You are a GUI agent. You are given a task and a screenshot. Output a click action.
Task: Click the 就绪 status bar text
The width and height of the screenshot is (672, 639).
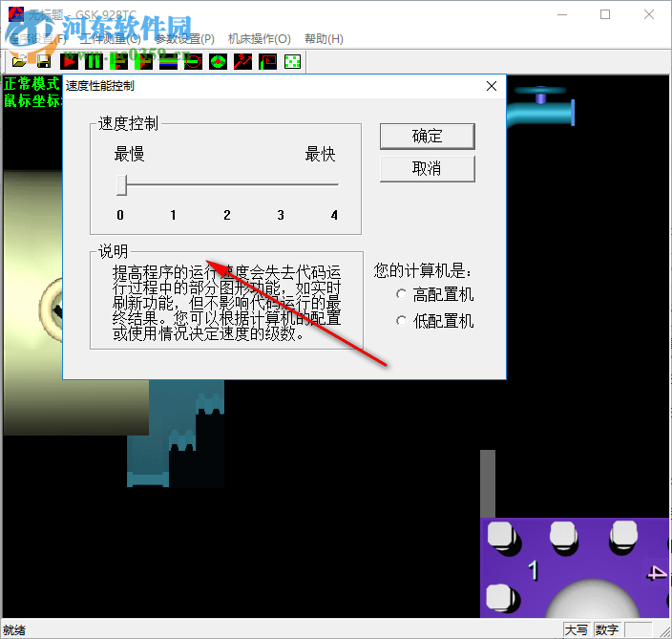pyautogui.click(x=14, y=630)
